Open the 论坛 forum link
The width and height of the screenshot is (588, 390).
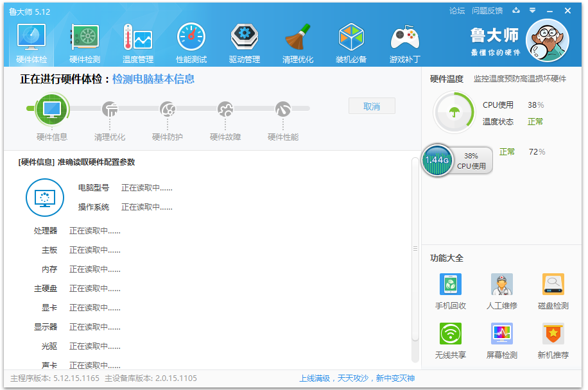click(457, 11)
